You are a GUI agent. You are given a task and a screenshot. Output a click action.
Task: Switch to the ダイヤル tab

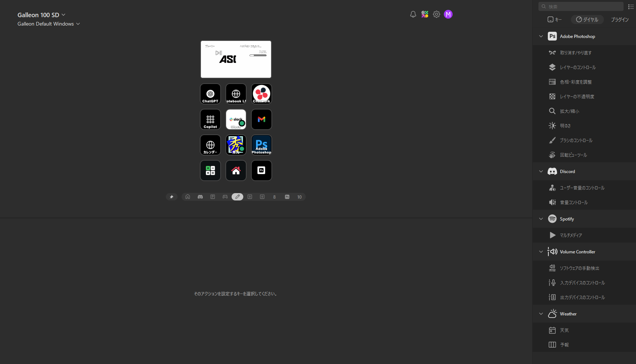[x=587, y=19]
